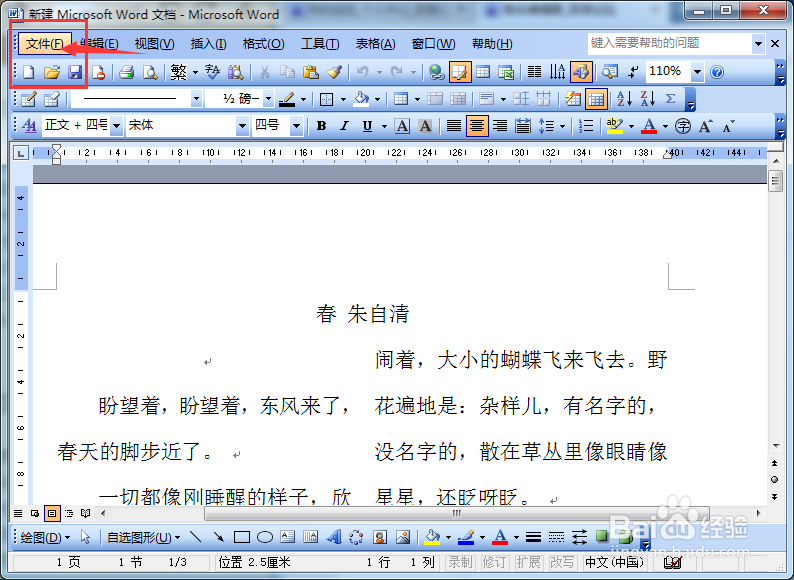This screenshot has width=794, height=580.
Task: Click the help question input field
Action: click(669, 44)
